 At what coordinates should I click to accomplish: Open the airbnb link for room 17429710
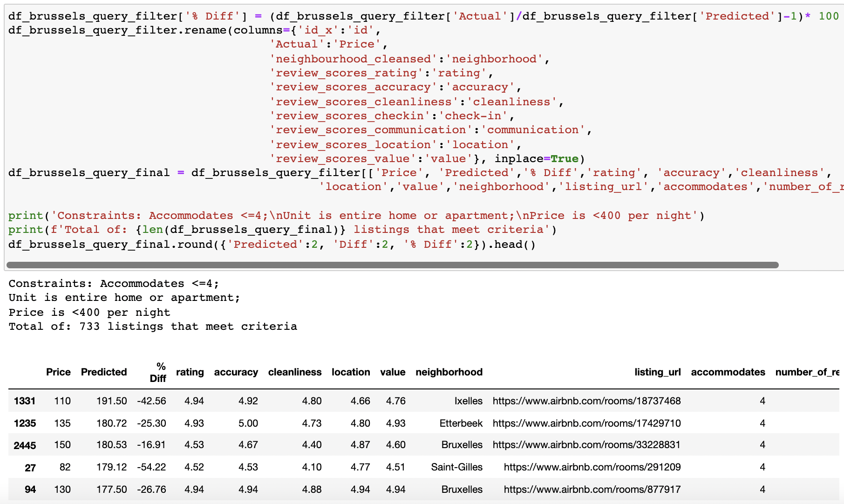(x=586, y=423)
